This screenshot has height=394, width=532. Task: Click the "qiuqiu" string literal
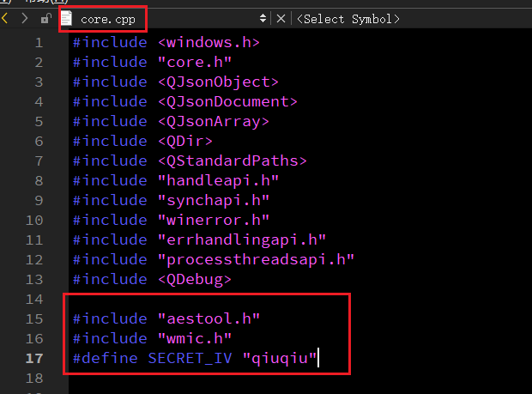[280, 359]
